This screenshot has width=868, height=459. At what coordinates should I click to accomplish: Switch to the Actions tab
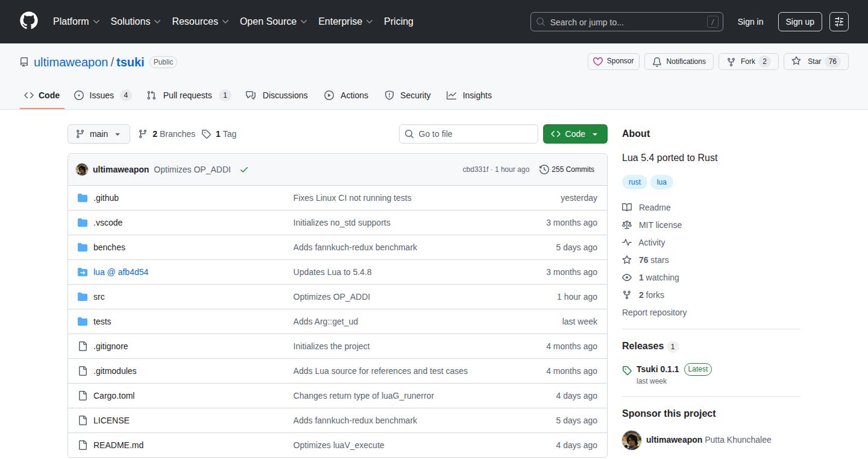coord(346,95)
